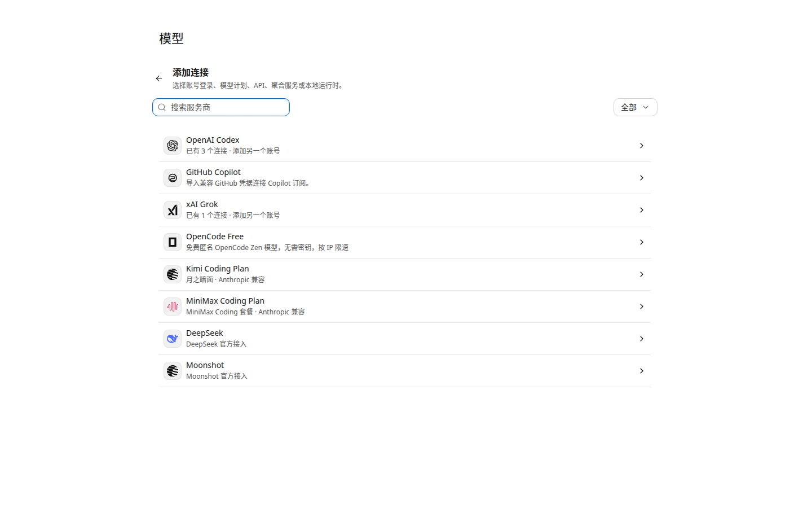Expand GitHub Copilot row chevron
812x508 pixels.
pyautogui.click(x=642, y=178)
